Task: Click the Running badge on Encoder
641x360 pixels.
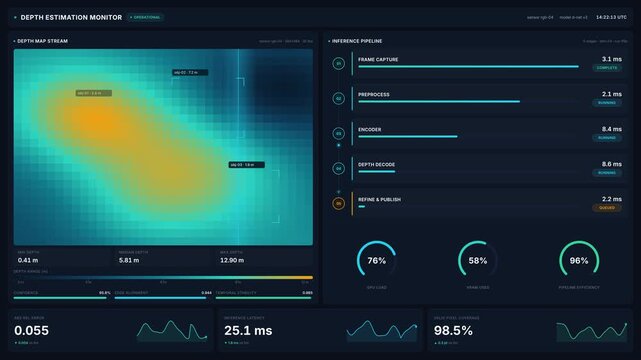Action: point(607,138)
